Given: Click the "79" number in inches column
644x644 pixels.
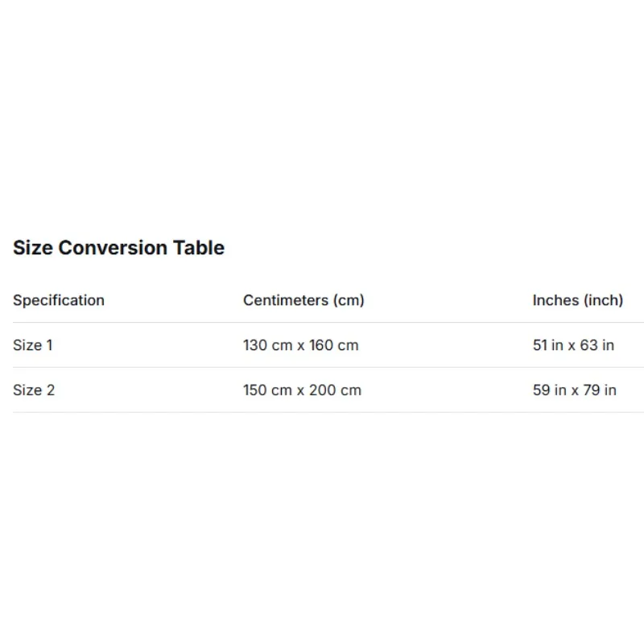Looking at the screenshot, I should (x=588, y=390).
